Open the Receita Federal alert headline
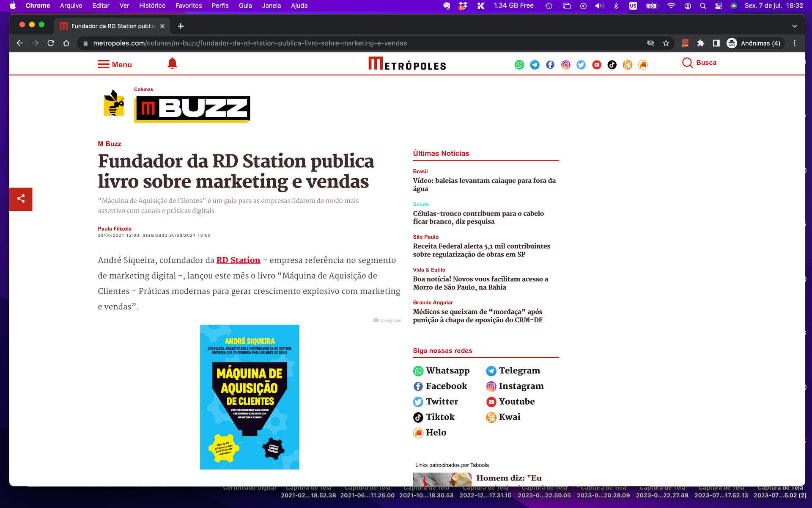This screenshot has width=812, height=508. [482, 250]
